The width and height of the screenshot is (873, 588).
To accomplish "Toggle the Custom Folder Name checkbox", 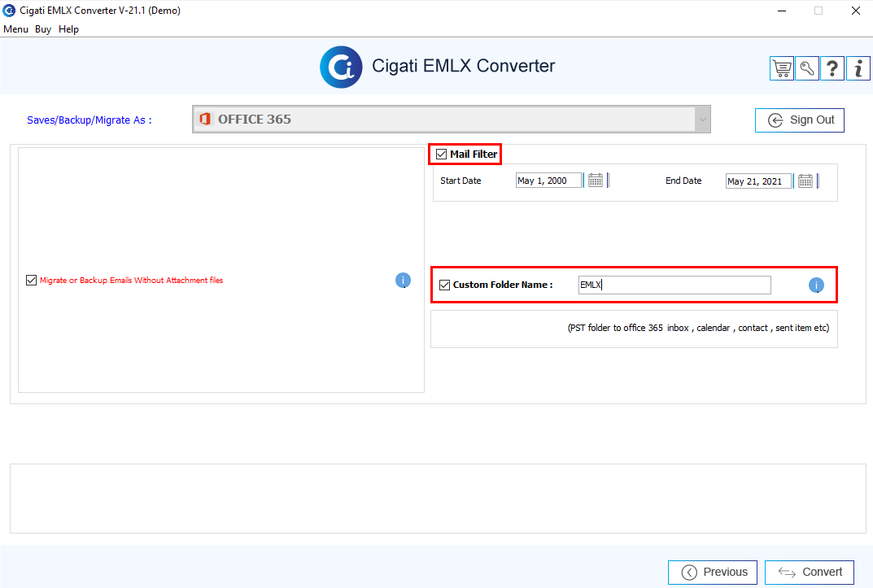I will click(x=444, y=285).
